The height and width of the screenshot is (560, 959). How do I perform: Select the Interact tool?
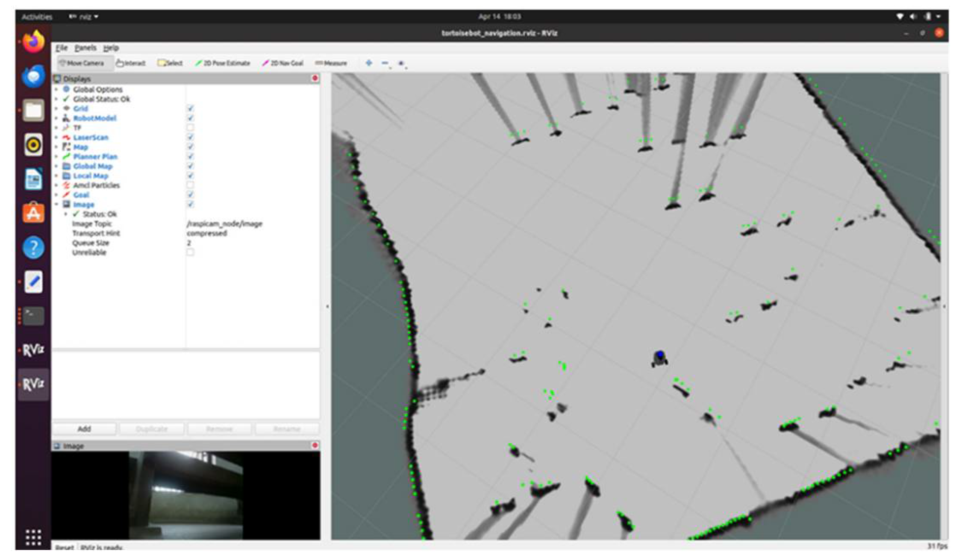(x=131, y=63)
